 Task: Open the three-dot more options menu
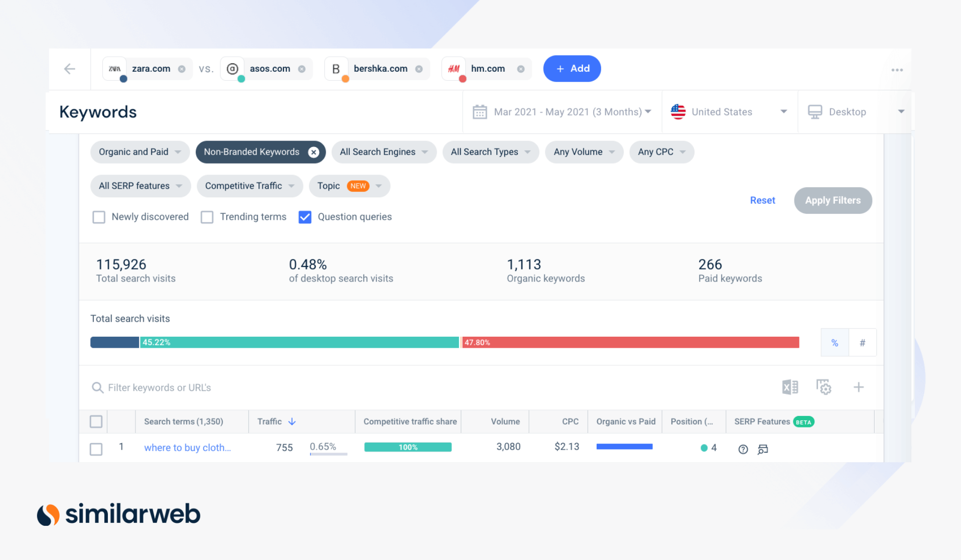[x=897, y=70]
